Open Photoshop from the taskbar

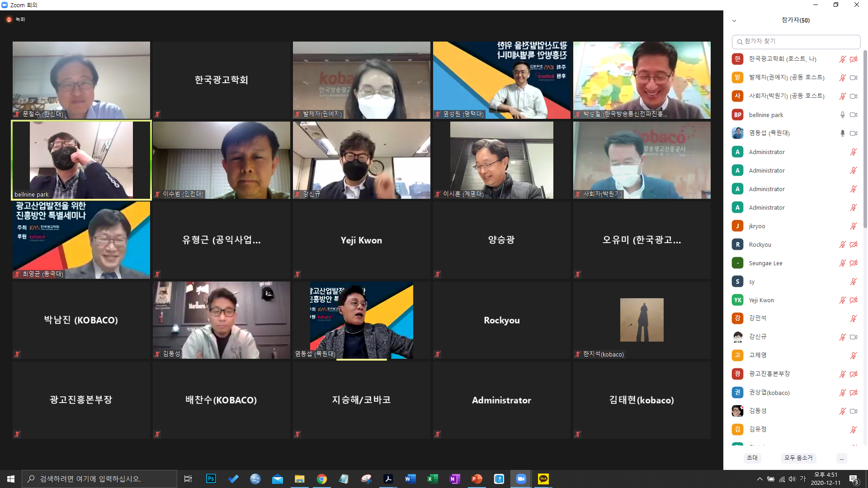point(211,479)
